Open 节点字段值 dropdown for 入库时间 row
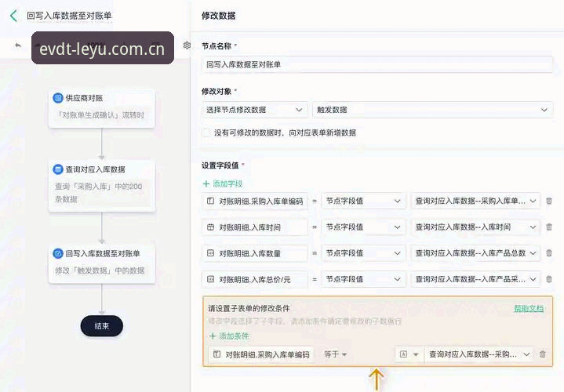564x392 pixels. 363,227
